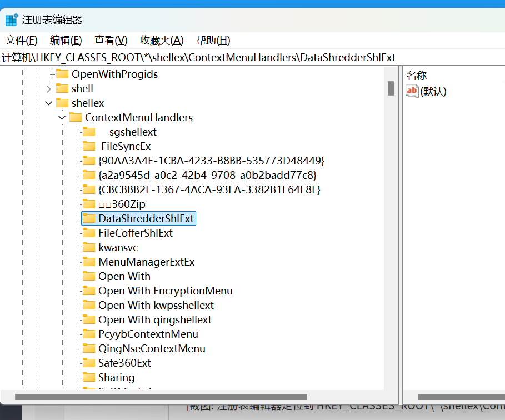Click the DataShredderShlExt folder icon
Screen dimensions: 505x420
click(x=89, y=219)
